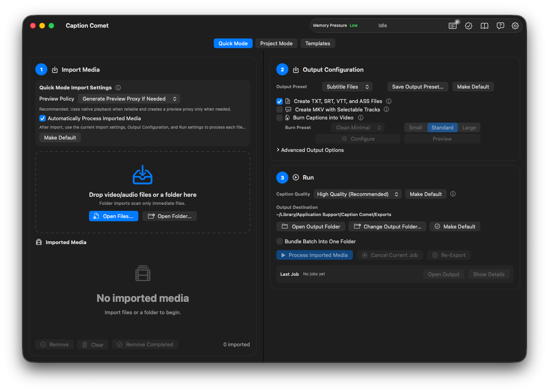Screen dimensions: 549x392
Task: Uncheck Create TXT, SRT, VTT, and ASS Files
Action: [280, 101]
